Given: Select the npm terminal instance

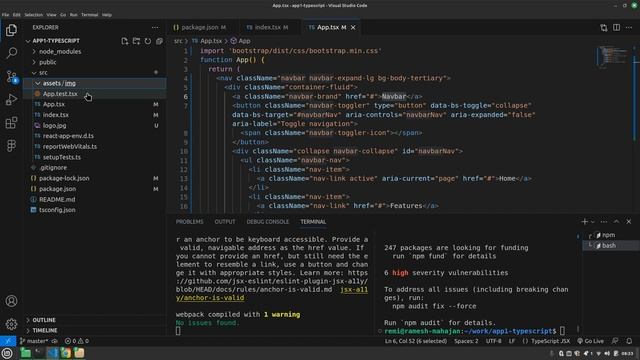Looking at the screenshot, I should click(x=611, y=235).
